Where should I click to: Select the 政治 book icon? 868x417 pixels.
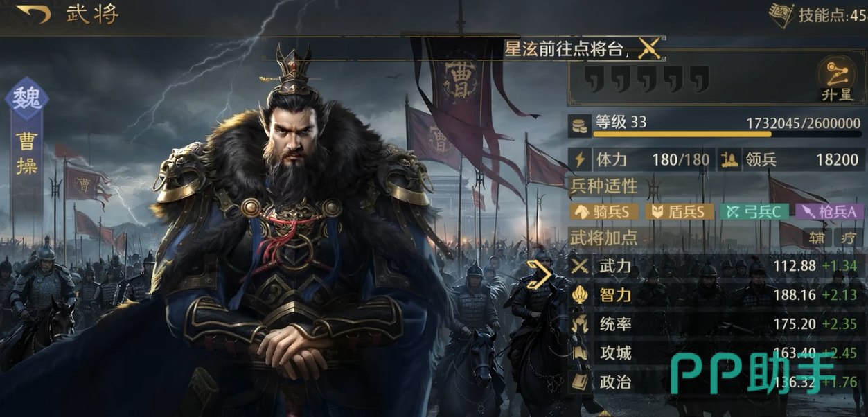pyautogui.click(x=580, y=382)
